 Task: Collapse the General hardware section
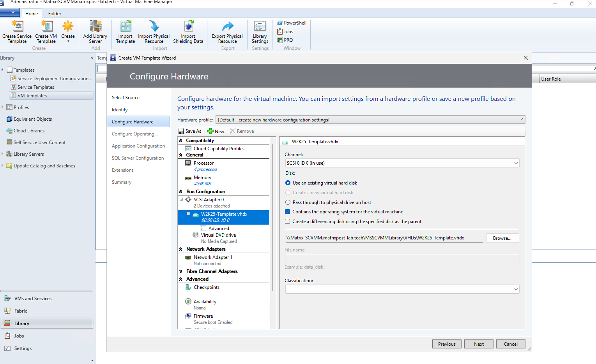pyautogui.click(x=181, y=155)
